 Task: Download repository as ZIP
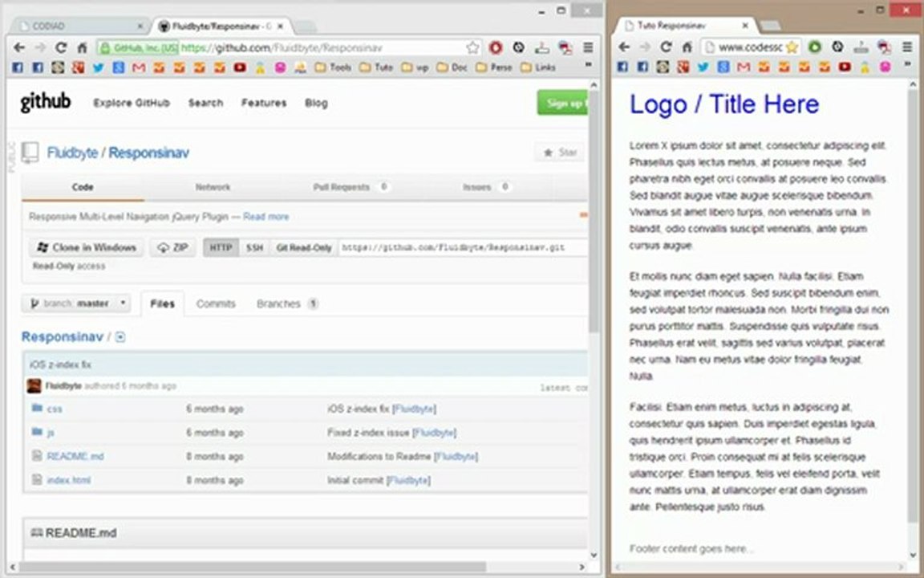[x=172, y=248]
